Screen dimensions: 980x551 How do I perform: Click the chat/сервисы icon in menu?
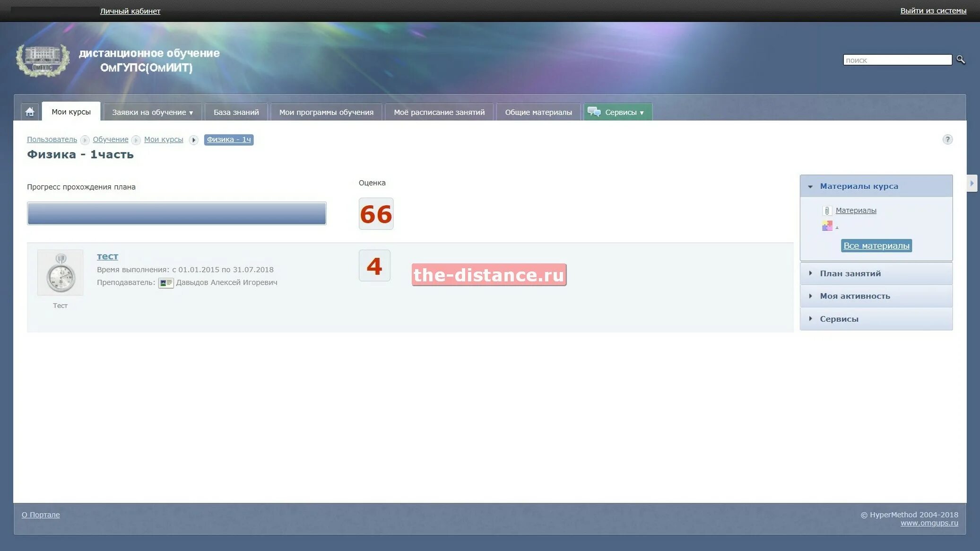pyautogui.click(x=594, y=111)
